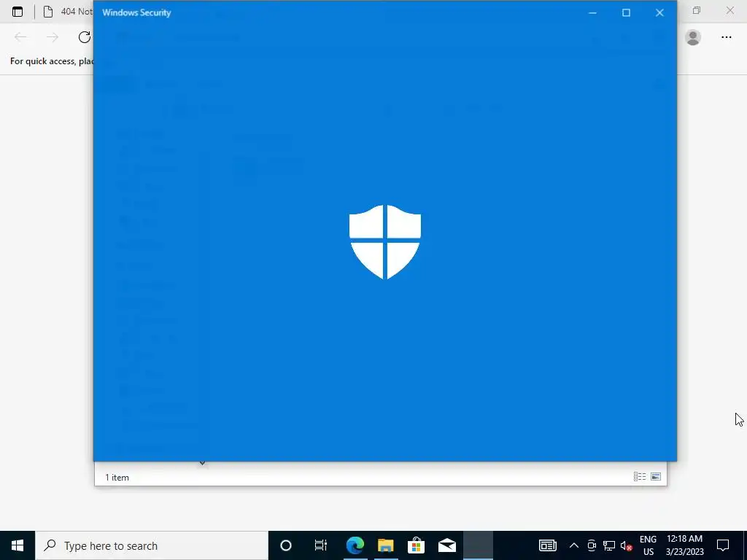This screenshot has height=560, width=747.
Task: Open File Explorer from taskbar
Action: point(385,545)
